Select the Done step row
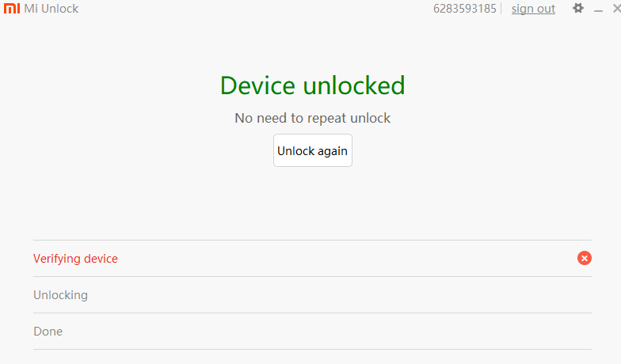Image resolution: width=621 pixels, height=364 pixels. pyautogui.click(x=312, y=331)
